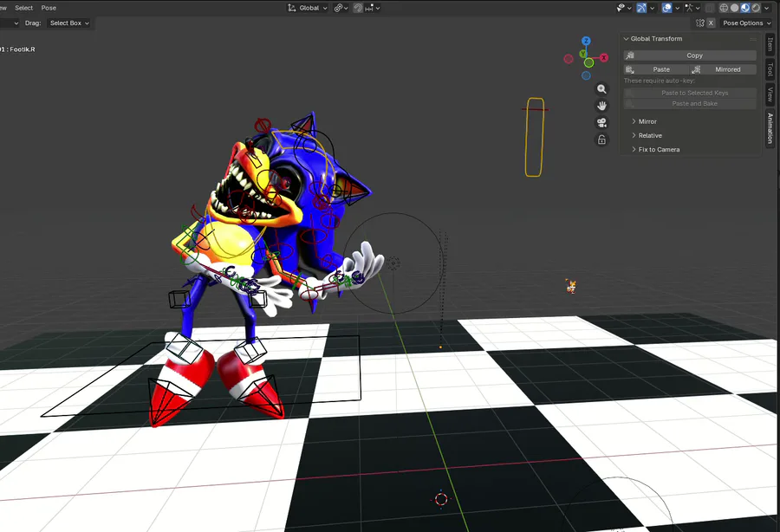780x532 pixels.
Task: Click the faded negative Z gizmo circle
Action: tap(586, 75)
